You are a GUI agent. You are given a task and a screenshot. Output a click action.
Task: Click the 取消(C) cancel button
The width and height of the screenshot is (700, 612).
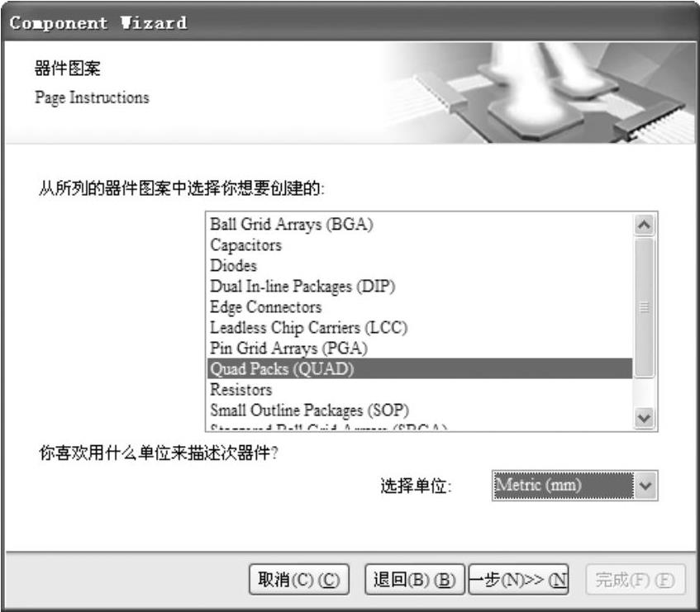point(298,580)
